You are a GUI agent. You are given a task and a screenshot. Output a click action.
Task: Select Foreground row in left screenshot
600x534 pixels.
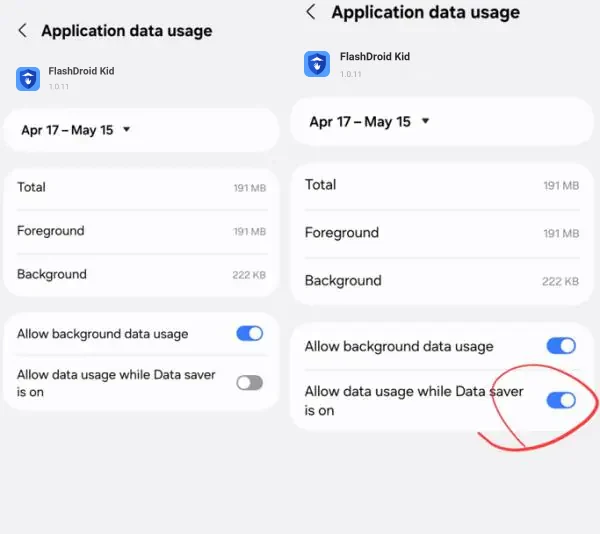[x=142, y=231]
